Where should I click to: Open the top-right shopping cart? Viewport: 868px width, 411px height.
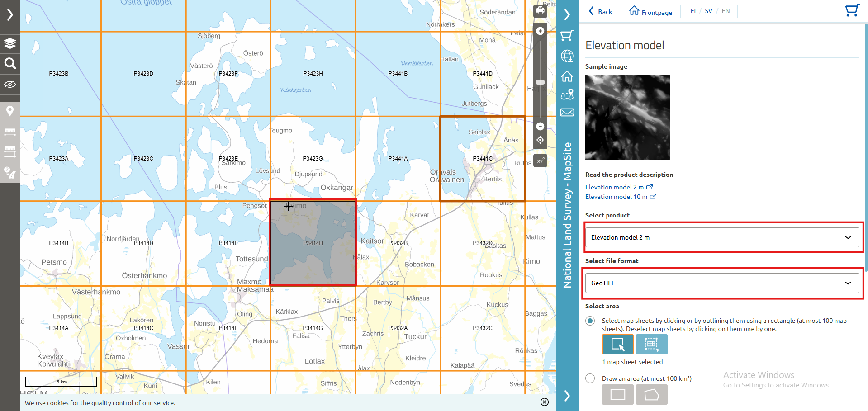point(853,10)
